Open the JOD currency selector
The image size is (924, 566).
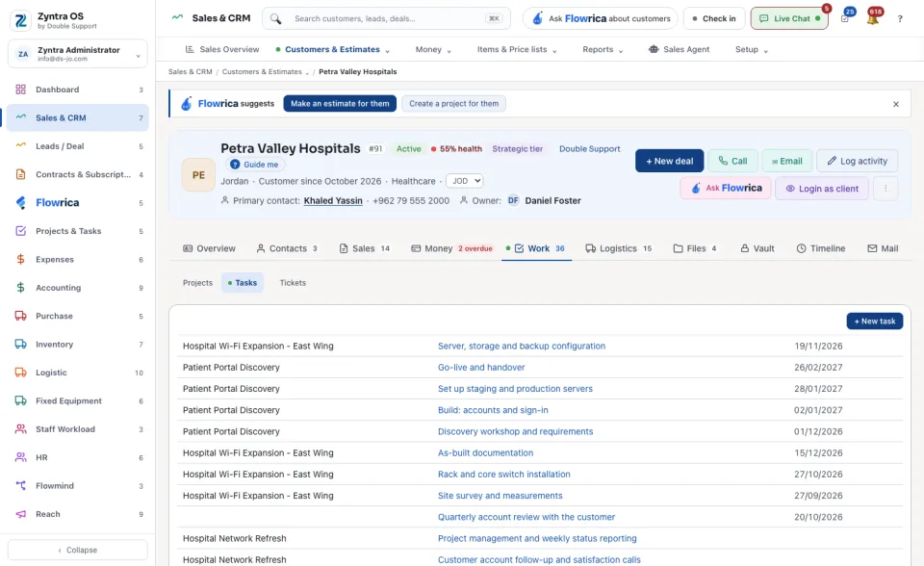coord(464,181)
